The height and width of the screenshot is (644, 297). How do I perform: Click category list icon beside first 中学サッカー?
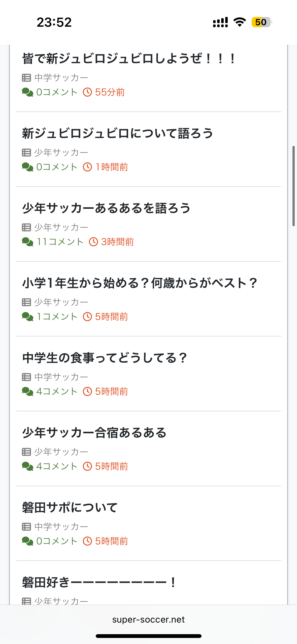pos(26,78)
